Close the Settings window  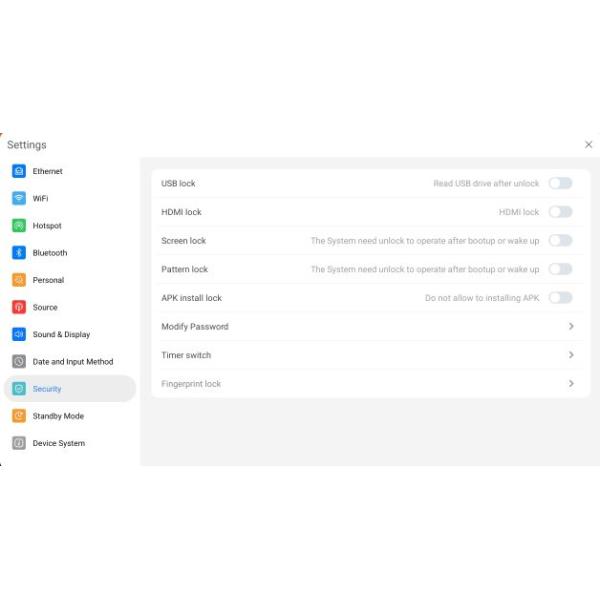tap(588, 145)
